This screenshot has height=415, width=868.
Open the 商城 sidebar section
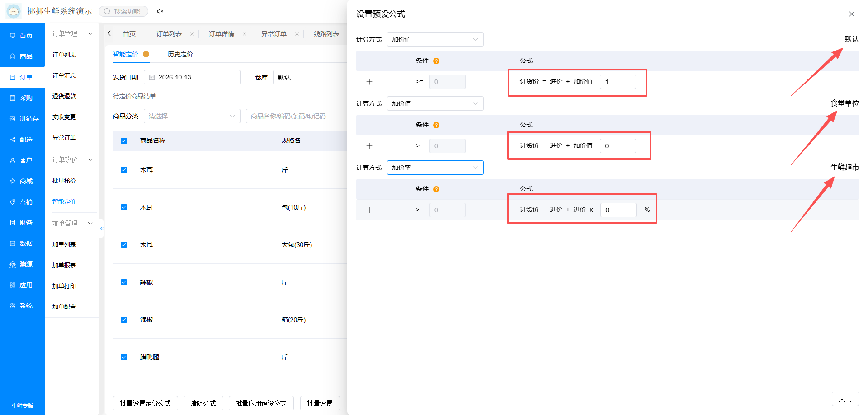22,181
